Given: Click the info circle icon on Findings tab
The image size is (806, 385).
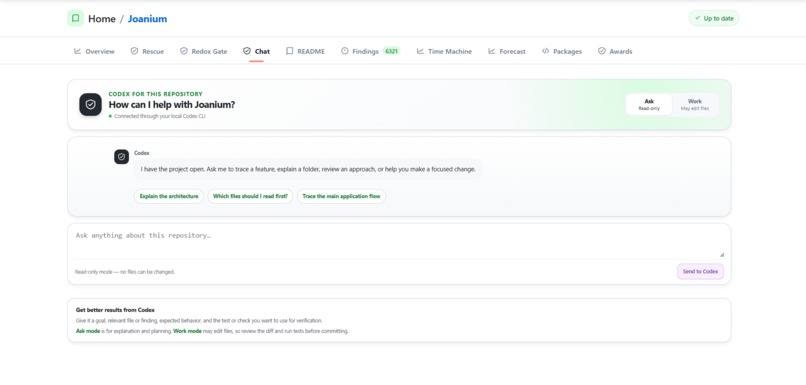Looking at the screenshot, I should [344, 51].
